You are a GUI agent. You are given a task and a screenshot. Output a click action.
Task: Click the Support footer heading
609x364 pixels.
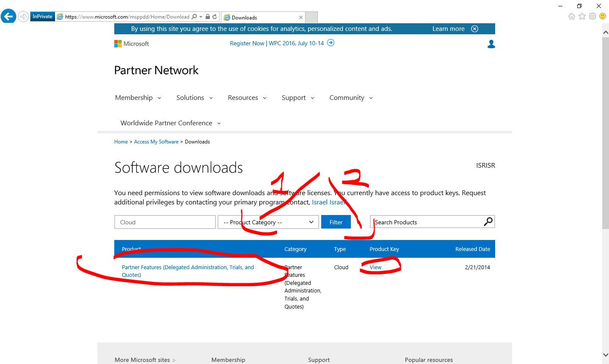point(319,360)
